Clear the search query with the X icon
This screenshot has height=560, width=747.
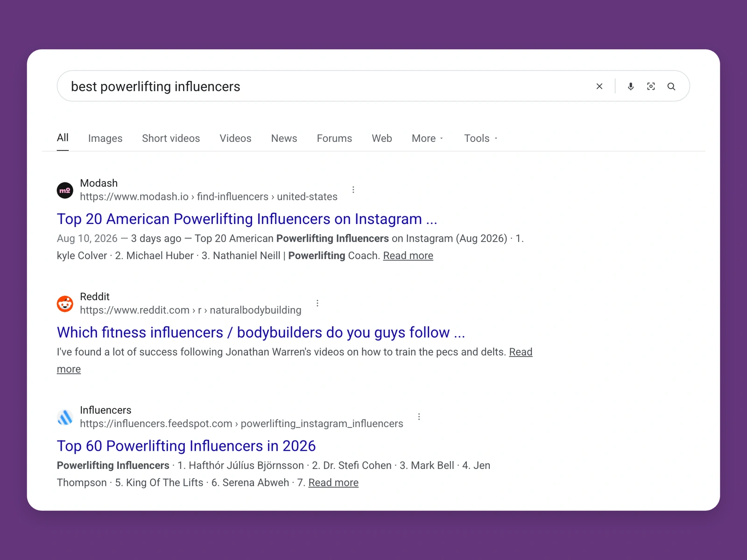click(599, 86)
